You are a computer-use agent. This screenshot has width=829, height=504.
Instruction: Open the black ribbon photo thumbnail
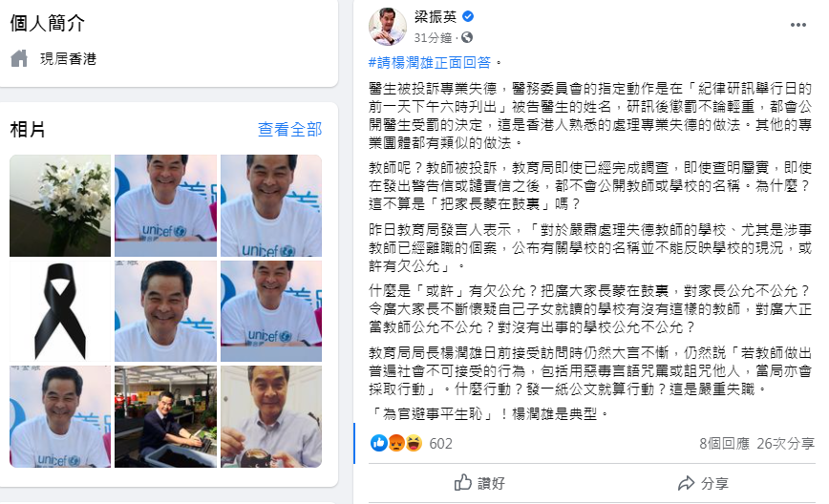(60, 311)
